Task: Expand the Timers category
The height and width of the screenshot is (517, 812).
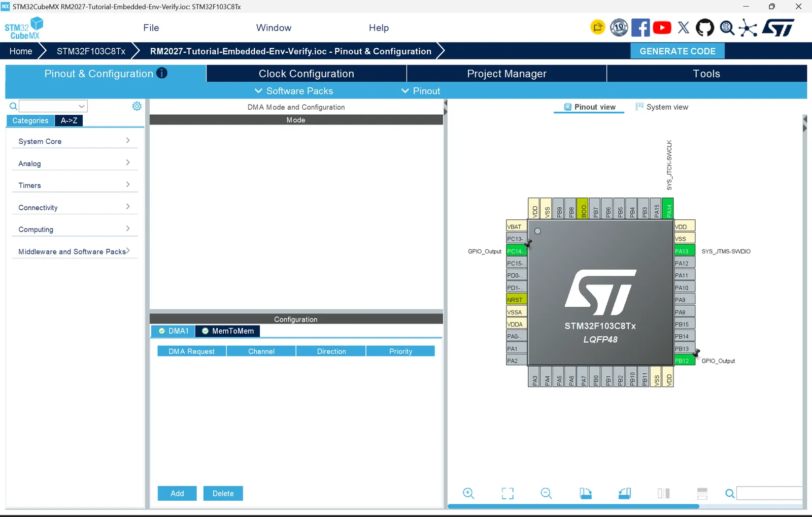Action: pyautogui.click(x=75, y=185)
